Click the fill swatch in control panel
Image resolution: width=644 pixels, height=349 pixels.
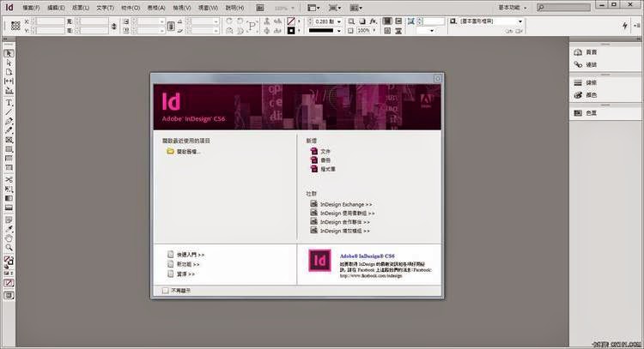pos(291,21)
